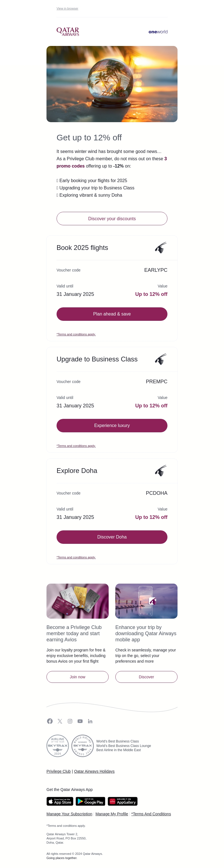This screenshot has height=868, width=224.
Task: Tap the Download on the App Store badge
Action: 60,801
